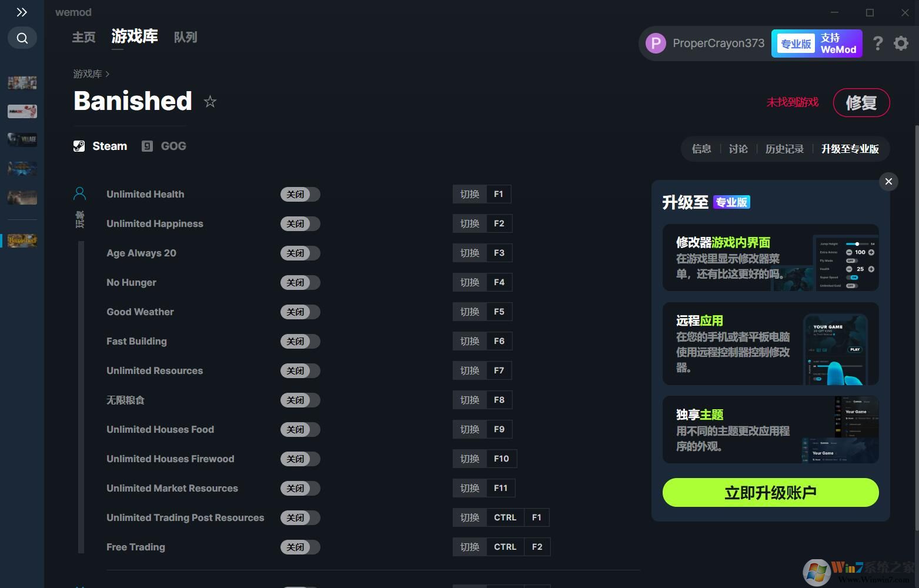Screen dimensions: 919x588
Task: Select the 游戏库 tab in the top navigation
Action: tap(135, 36)
